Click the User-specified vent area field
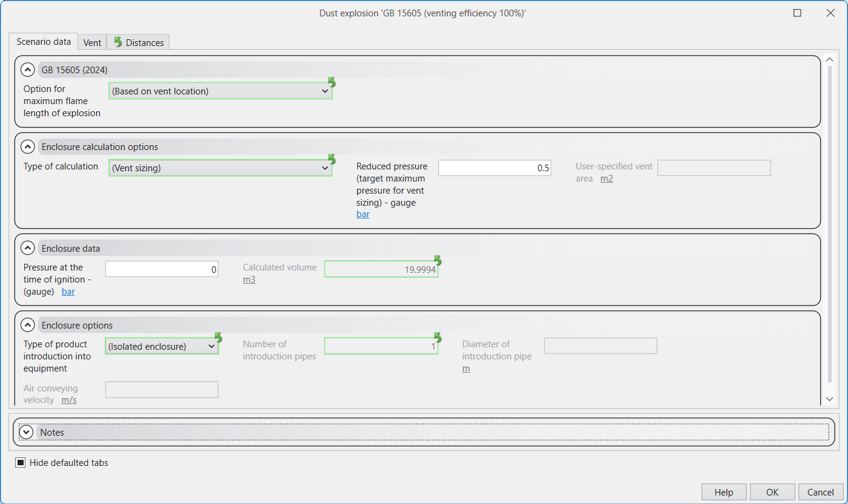 click(x=714, y=168)
